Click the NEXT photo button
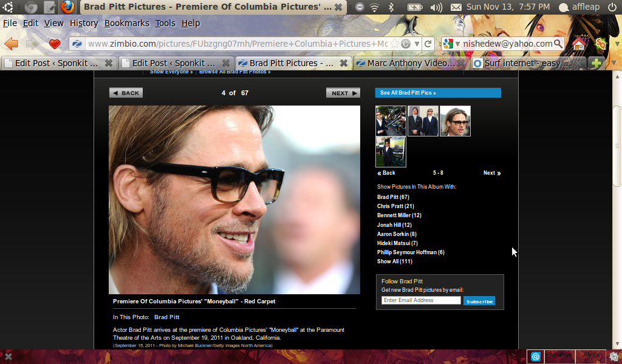622x364 pixels. (x=343, y=93)
